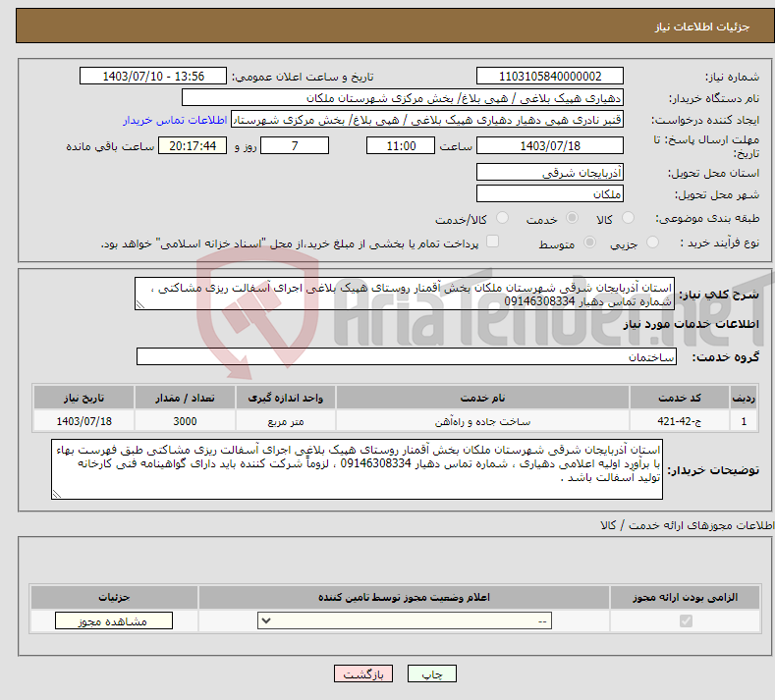Click the بازگشت back button
Viewport: 775px width, 700px height.
pos(363,674)
